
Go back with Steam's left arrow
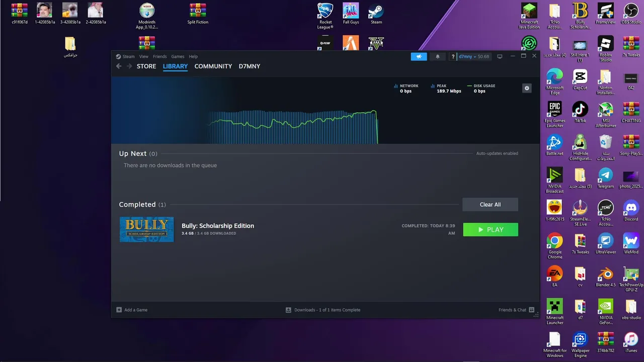(x=119, y=66)
